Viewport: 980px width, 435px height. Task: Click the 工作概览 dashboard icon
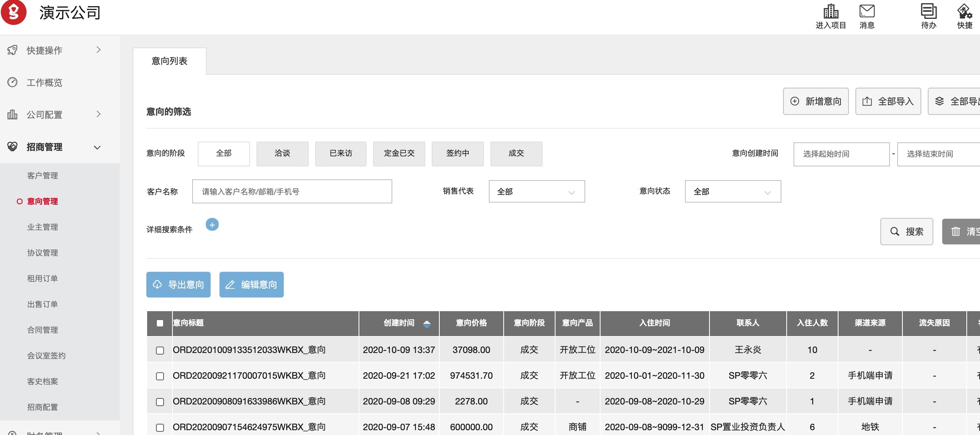click(12, 82)
